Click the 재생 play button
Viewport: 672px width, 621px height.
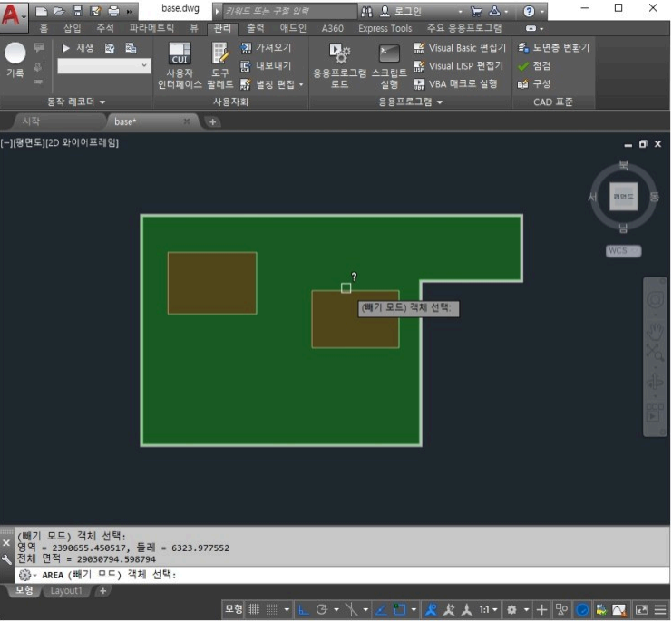[x=78, y=48]
